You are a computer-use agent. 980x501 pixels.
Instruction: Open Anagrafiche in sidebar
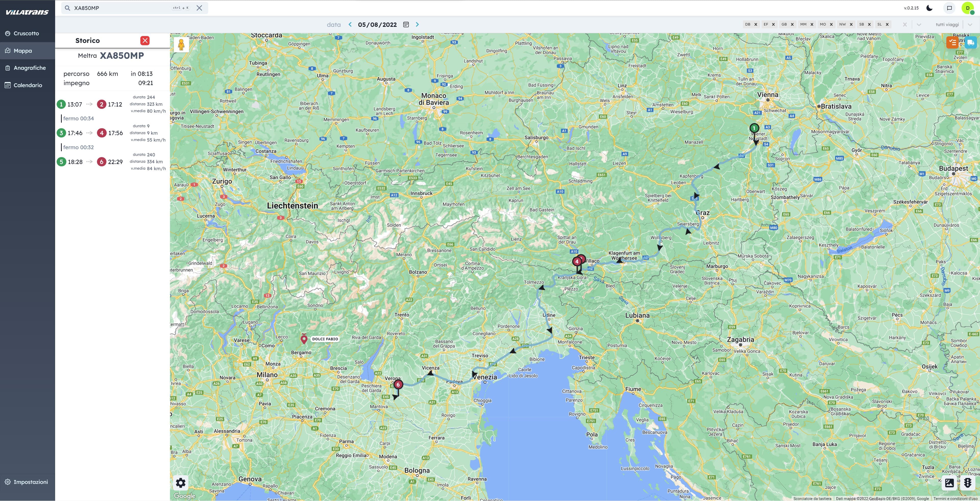coord(30,68)
